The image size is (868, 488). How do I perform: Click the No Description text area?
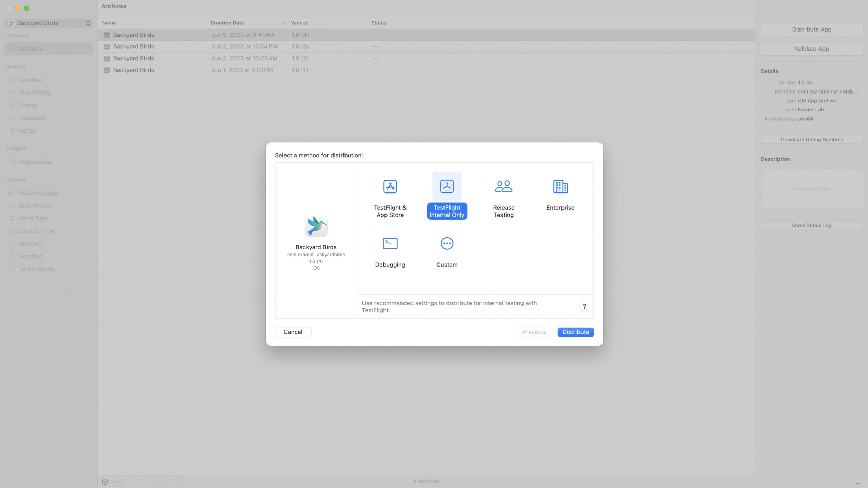(x=811, y=189)
